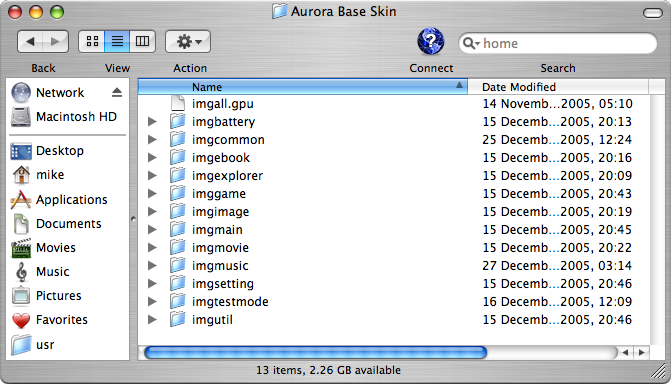Select the imgmain folder name
The image size is (671, 384).
[217, 230]
